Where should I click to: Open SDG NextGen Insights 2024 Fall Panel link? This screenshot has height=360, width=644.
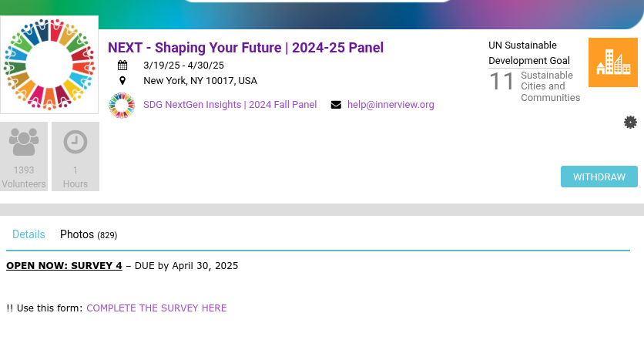[x=230, y=105]
